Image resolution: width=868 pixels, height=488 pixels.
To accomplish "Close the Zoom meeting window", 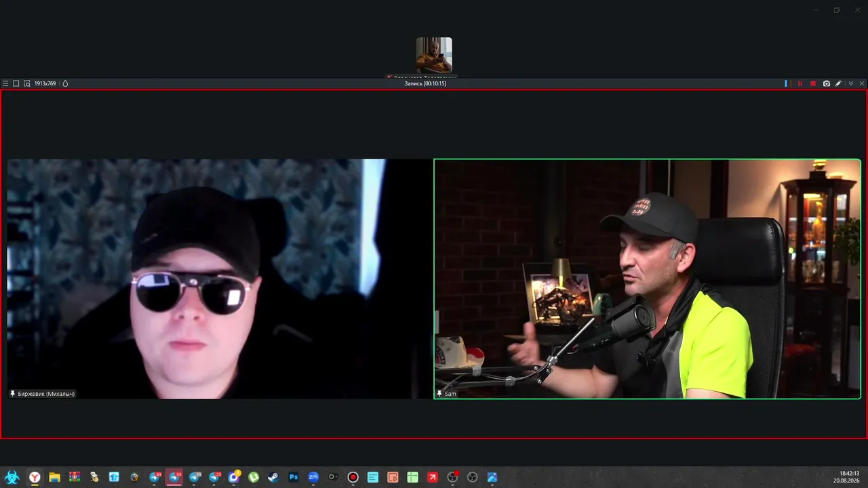I will point(856,9).
